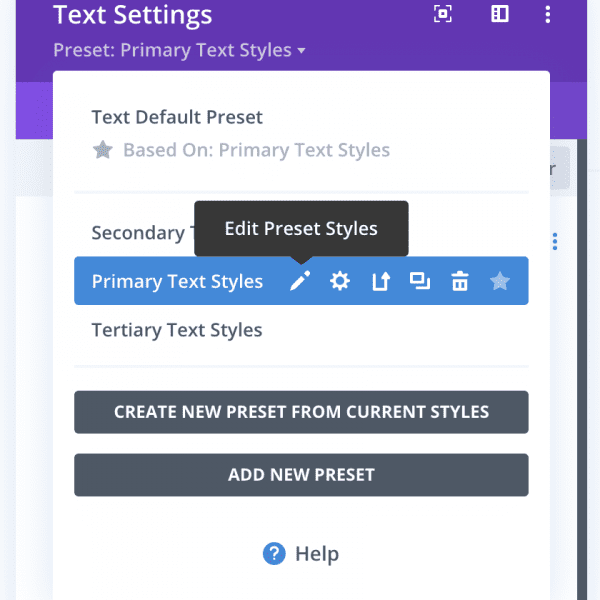Select the Tertiary Text Styles preset
This screenshot has width=600, height=600.
point(177,330)
